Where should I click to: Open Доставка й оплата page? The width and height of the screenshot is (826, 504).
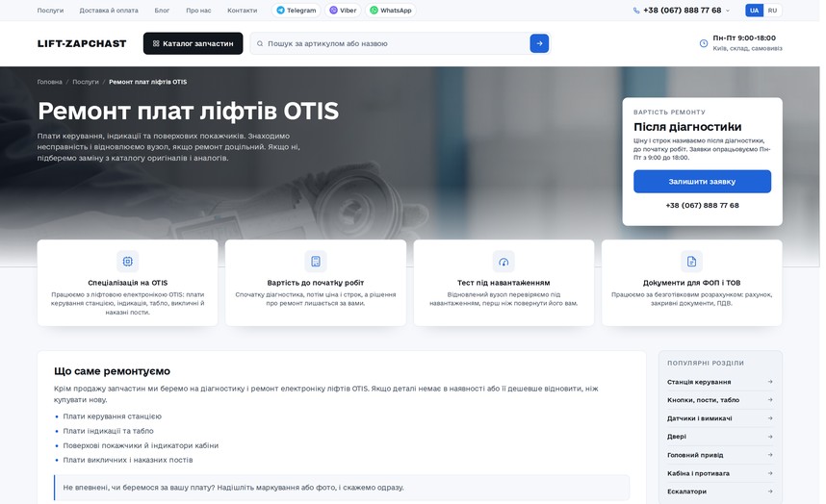click(109, 10)
